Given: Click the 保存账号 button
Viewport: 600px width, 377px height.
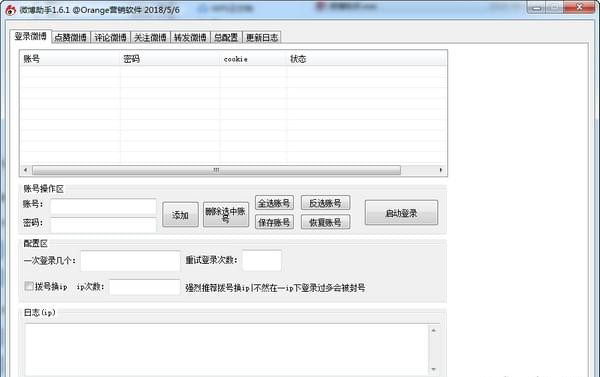Looking at the screenshot, I should [274, 222].
